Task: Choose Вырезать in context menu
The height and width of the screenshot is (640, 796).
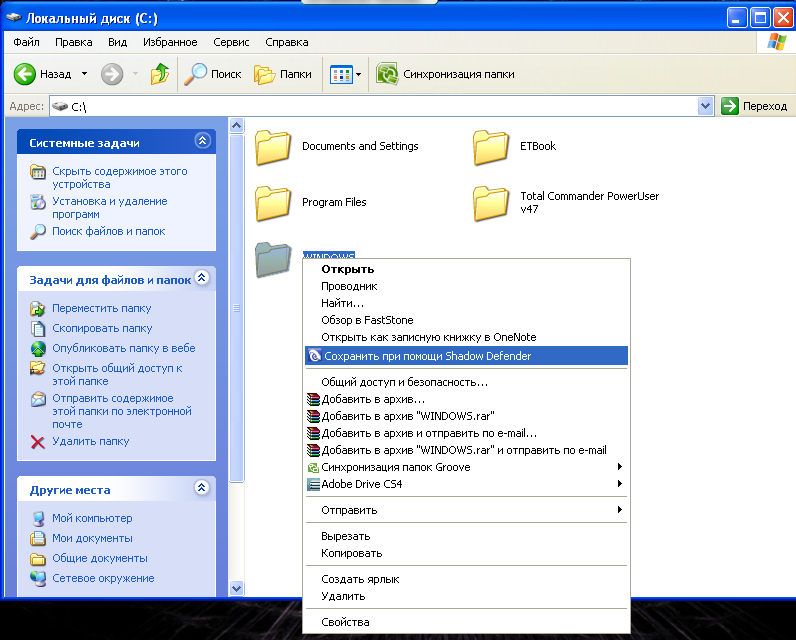Action: pos(466,536)
